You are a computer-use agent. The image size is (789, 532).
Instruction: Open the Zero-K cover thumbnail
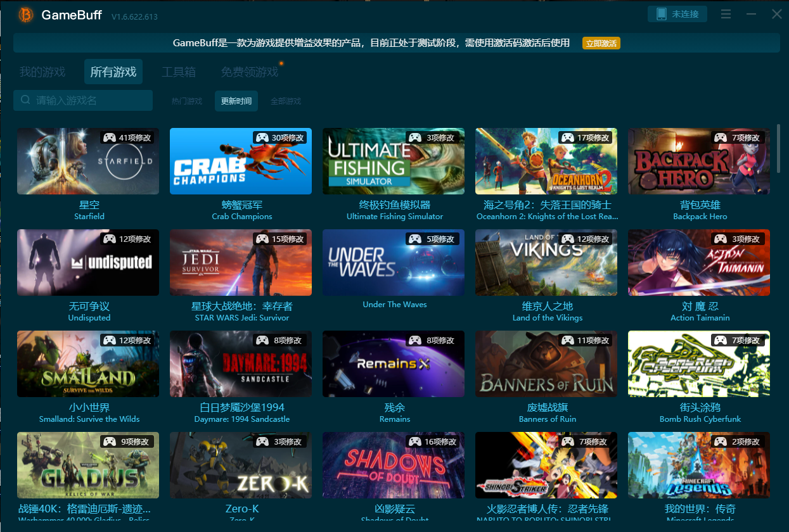coord(241,465)
